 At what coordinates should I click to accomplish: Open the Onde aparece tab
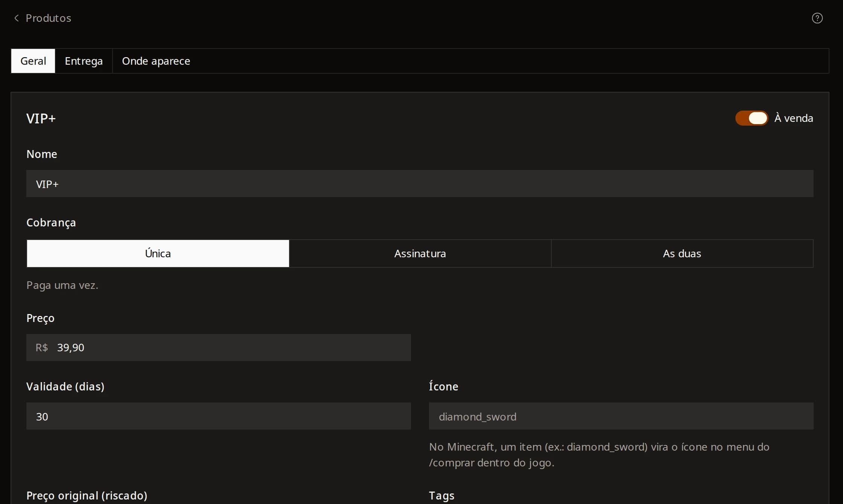click(156, 61)
